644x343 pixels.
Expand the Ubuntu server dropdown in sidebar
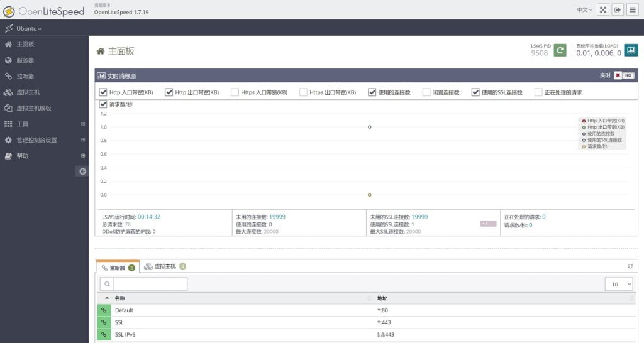(x=29, y=29)
